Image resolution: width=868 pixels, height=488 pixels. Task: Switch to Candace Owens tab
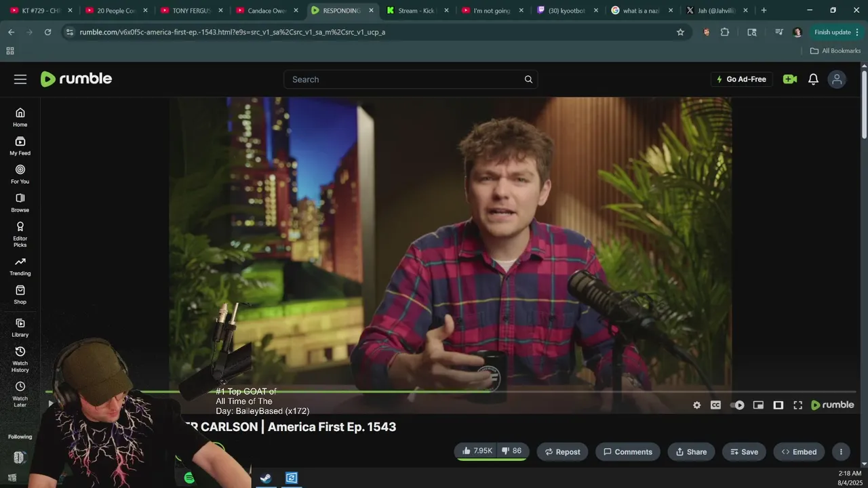pos(267,11)
